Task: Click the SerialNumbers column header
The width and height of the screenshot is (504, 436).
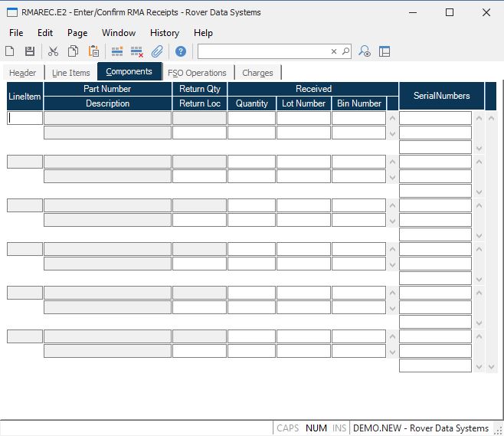Action: click(441, 96)
